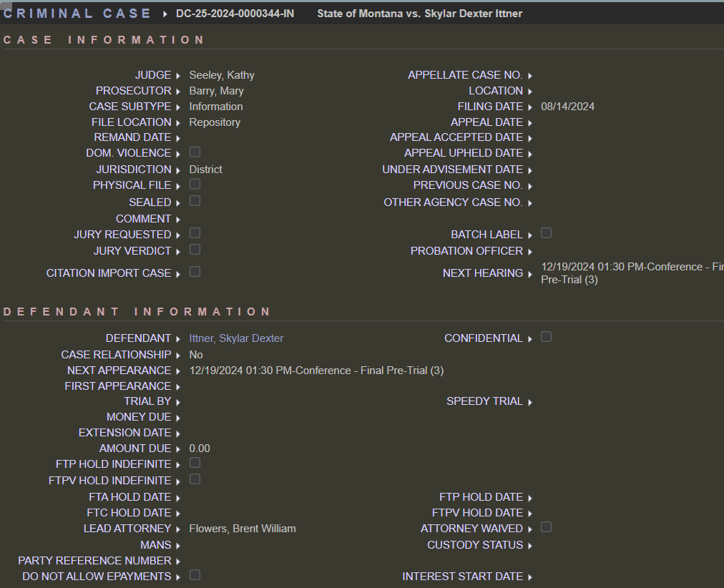This screenshot has height=588, width=724.
Task: Click the MANS field label
Action: tap(156, 546)
